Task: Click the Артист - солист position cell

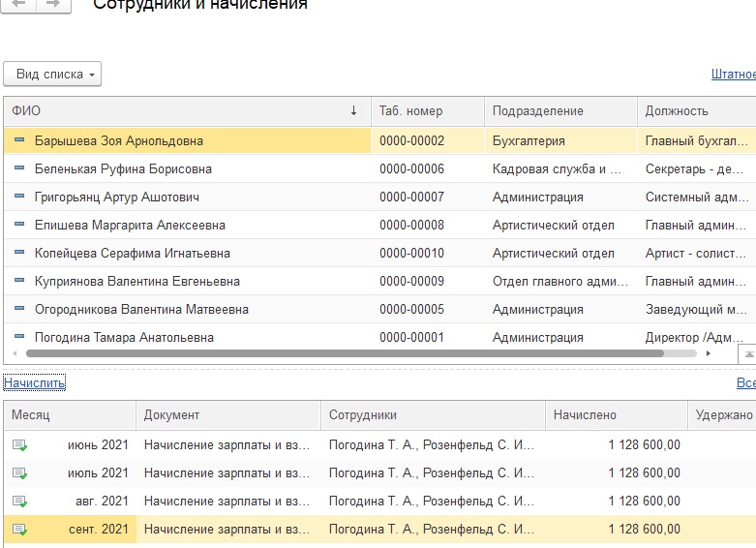Action: (x=695, y=253)
